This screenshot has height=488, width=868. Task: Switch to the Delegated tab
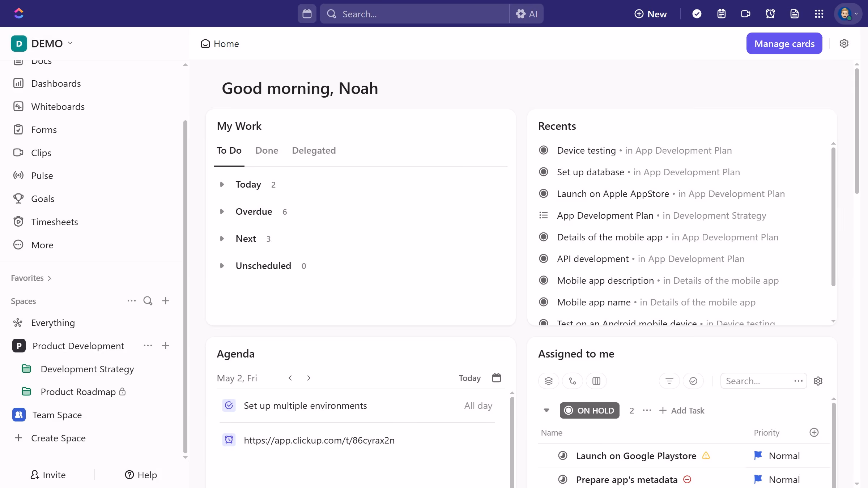point(314,151)
